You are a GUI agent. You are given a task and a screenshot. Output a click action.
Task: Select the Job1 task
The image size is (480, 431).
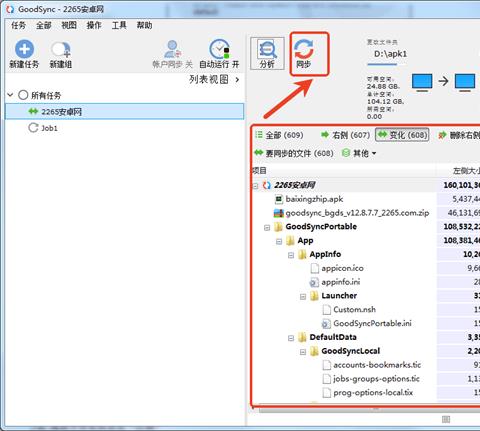click(49, 128)
